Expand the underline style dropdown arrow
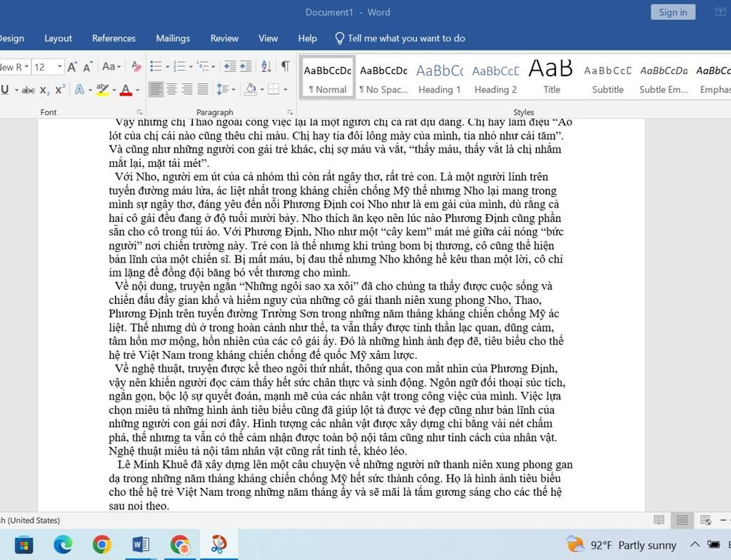The height and width of the screenshot is (560, 731). [16, 90]
